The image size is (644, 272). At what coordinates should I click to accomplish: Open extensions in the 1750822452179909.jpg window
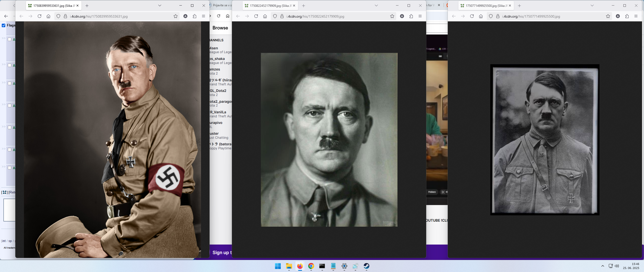[411, 16]
